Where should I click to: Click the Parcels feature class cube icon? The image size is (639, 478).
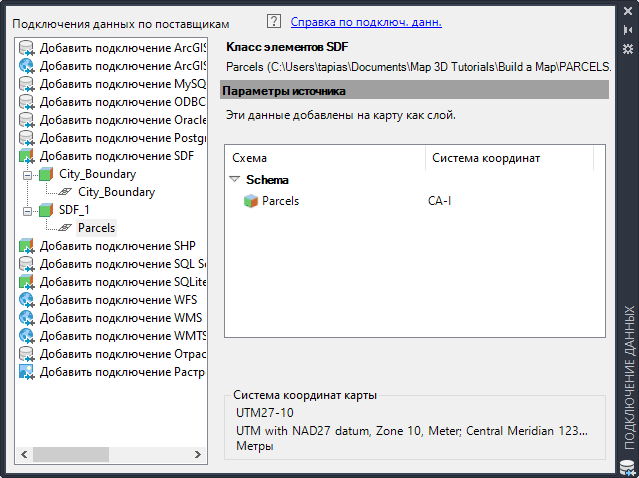pyautogui.click(x=251, y=201)
